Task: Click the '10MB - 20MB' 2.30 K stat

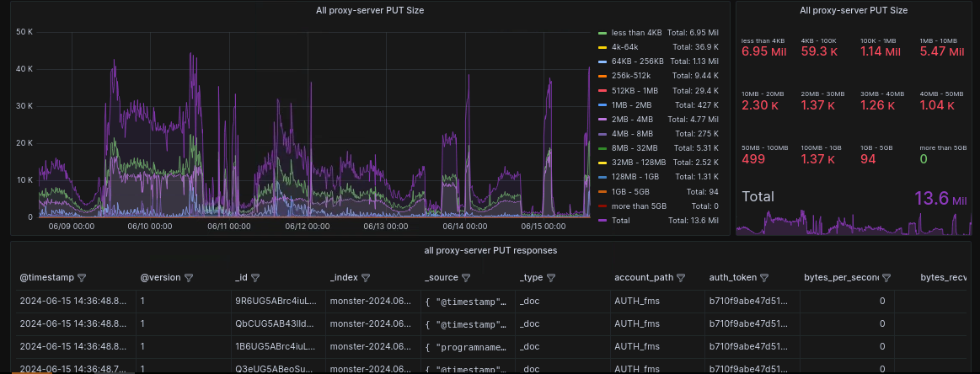Action: (x=760, y=105)
